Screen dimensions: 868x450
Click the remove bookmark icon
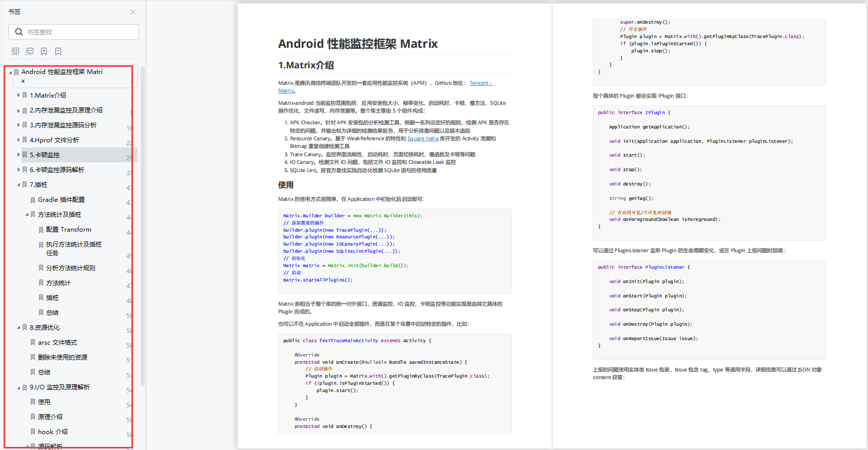(x=59, y=51)
